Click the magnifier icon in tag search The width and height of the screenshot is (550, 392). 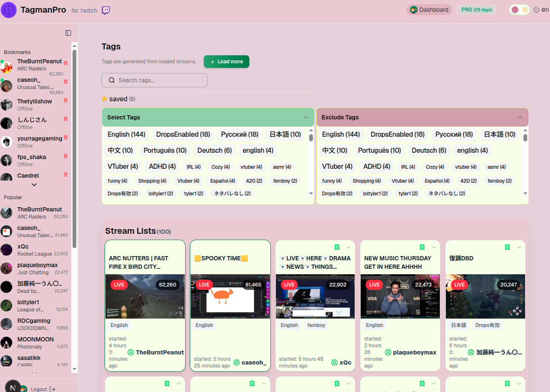pyautogui.click(x=112, y=80)
